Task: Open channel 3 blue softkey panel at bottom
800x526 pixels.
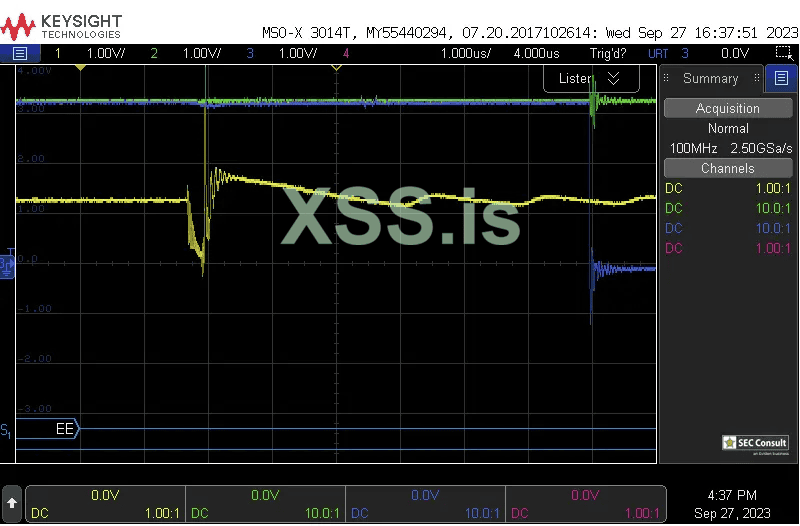Action: coord(426,504)
